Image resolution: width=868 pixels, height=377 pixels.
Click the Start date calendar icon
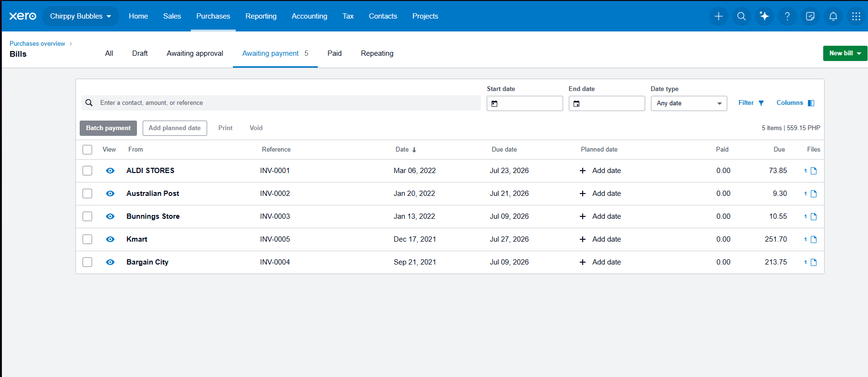tap(494, 103)
